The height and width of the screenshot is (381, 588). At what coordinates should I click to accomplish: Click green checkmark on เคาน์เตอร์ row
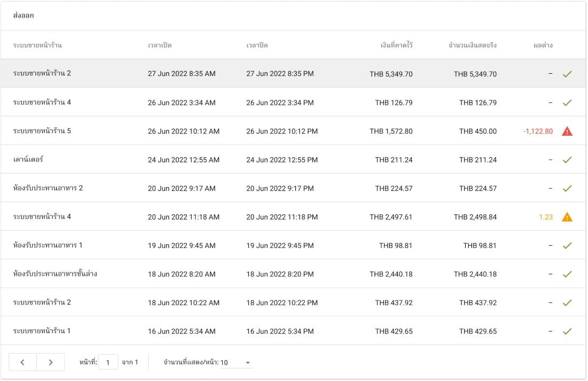click(x=567, y=160)
